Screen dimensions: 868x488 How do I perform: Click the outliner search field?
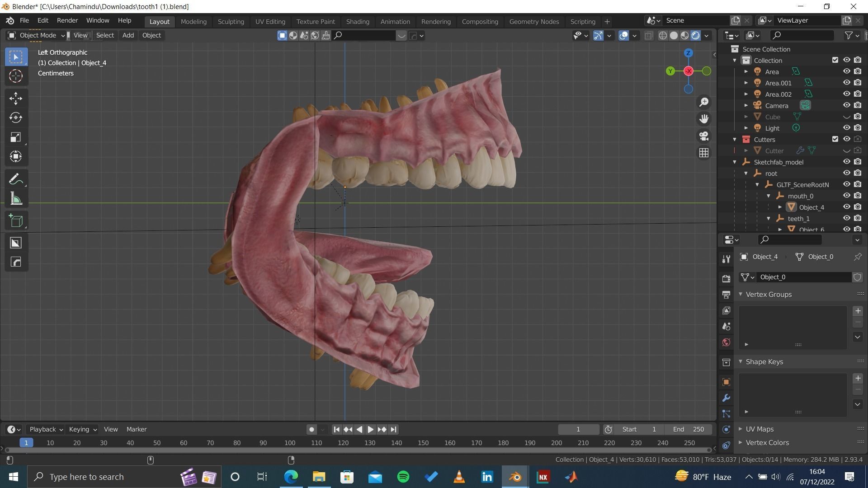click(802, 35)
